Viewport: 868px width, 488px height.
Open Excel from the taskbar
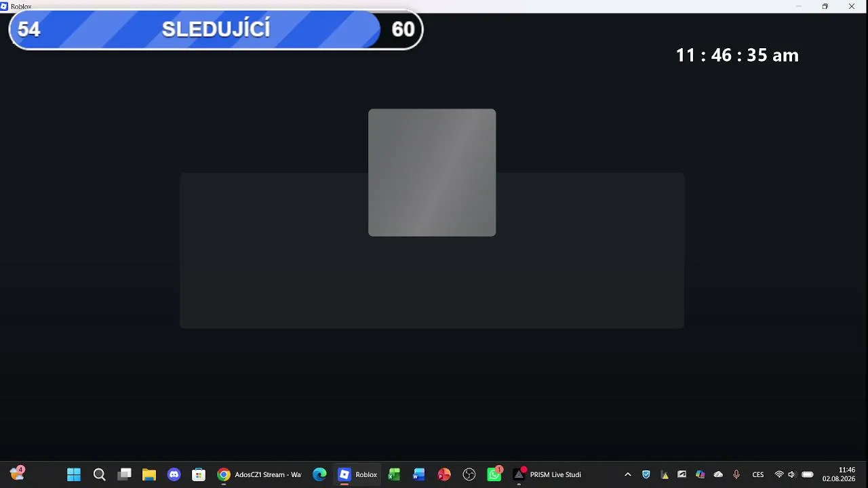coord(394,474)
